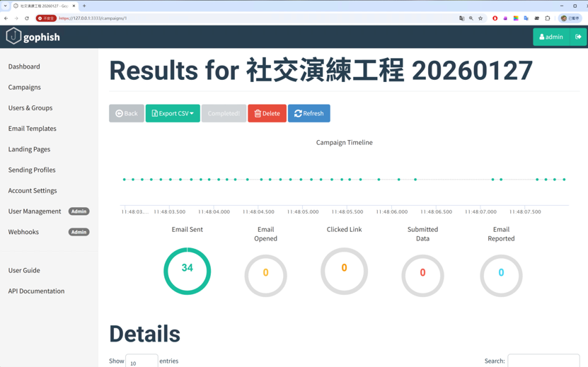Navigate to Landing Pages
The width and height of the screenshot is (588, 367).
click(x=29, y=148)
